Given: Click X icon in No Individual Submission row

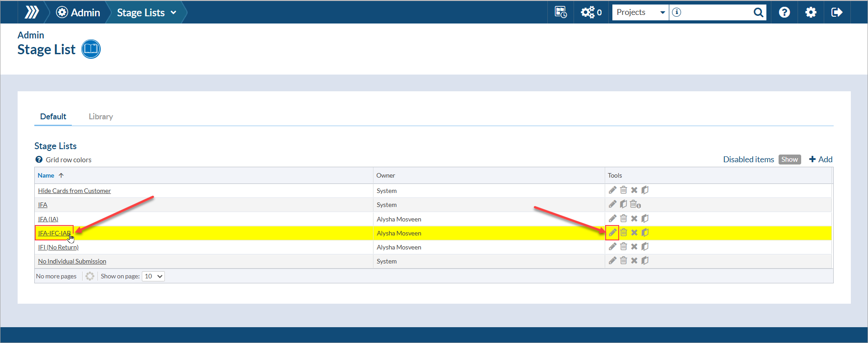Looking at the screenshot, I should coord(635,261).
